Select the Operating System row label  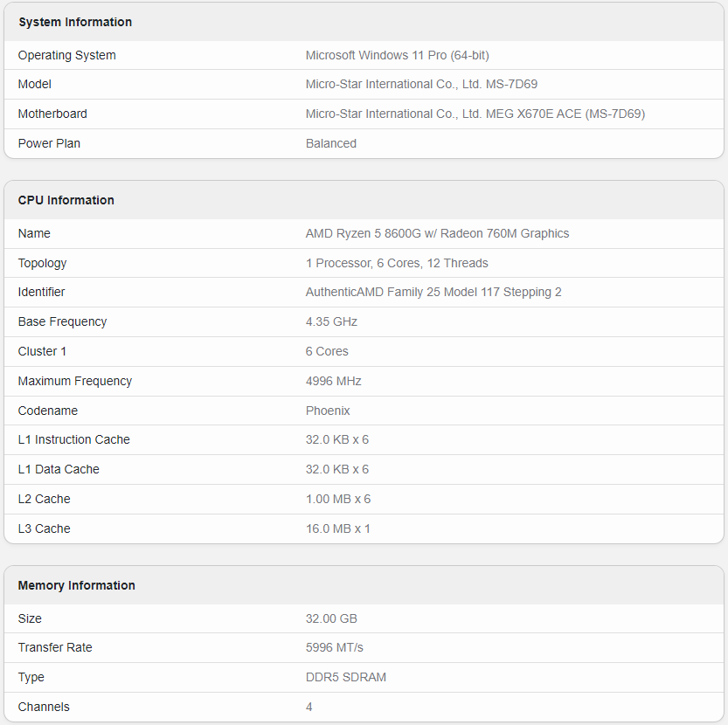pos(67,55)
